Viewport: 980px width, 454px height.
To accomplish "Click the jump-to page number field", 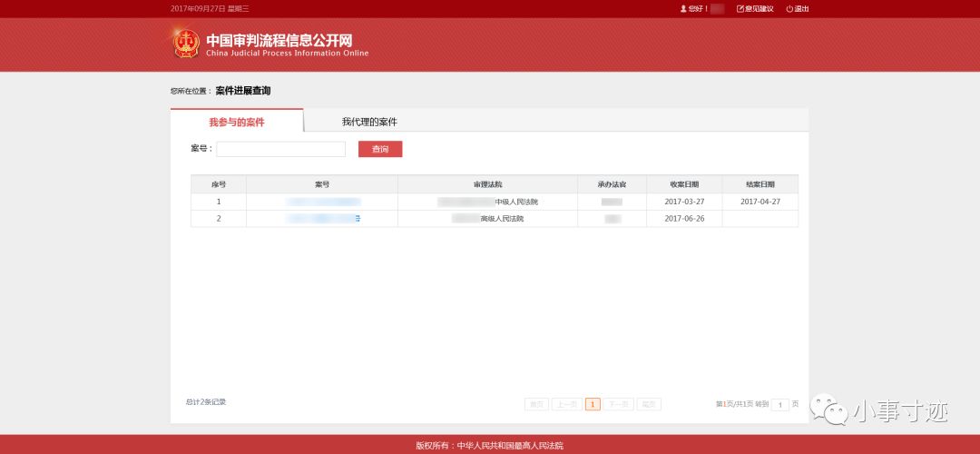I will tap(779, 404).
